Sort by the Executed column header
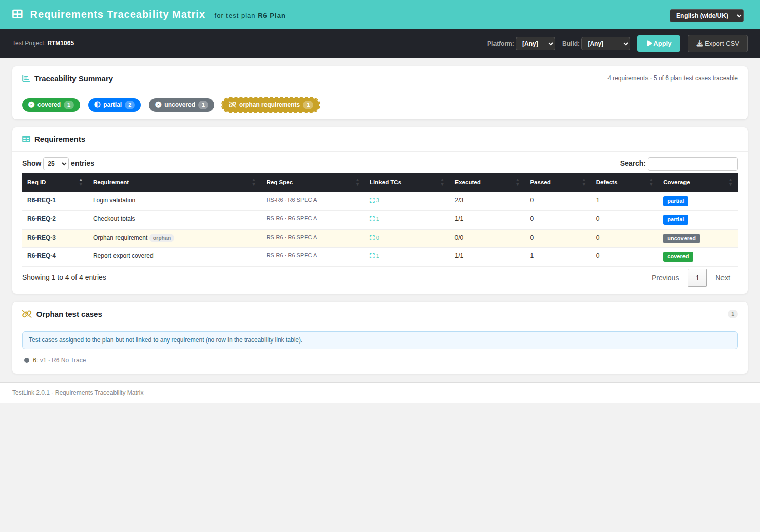Viewport: 760px width, 532px height. tap(487, 182)
